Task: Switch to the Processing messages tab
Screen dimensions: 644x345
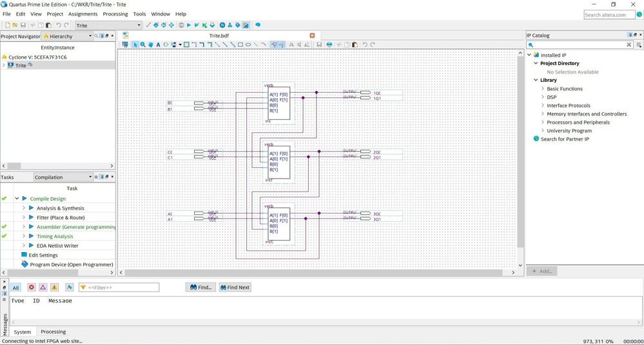Action: (x=54, y=331)
